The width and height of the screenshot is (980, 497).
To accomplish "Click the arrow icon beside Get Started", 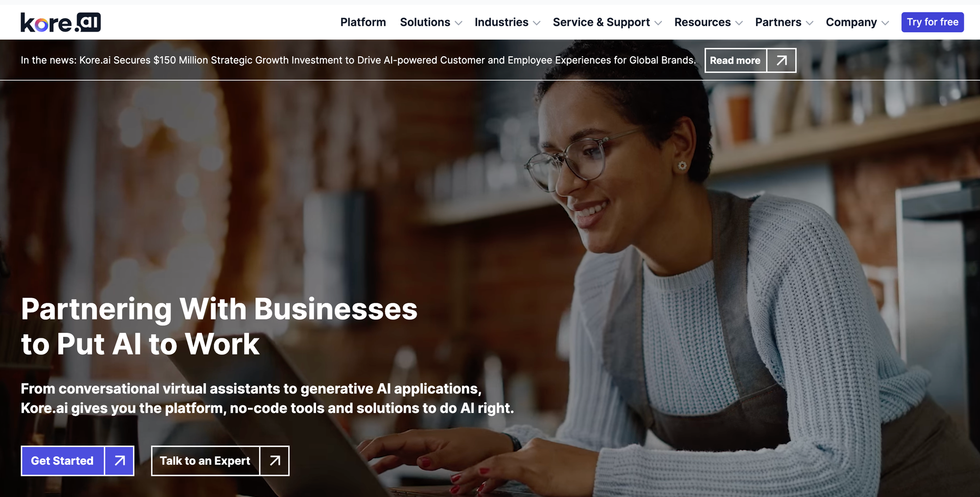I will point(120,461).
